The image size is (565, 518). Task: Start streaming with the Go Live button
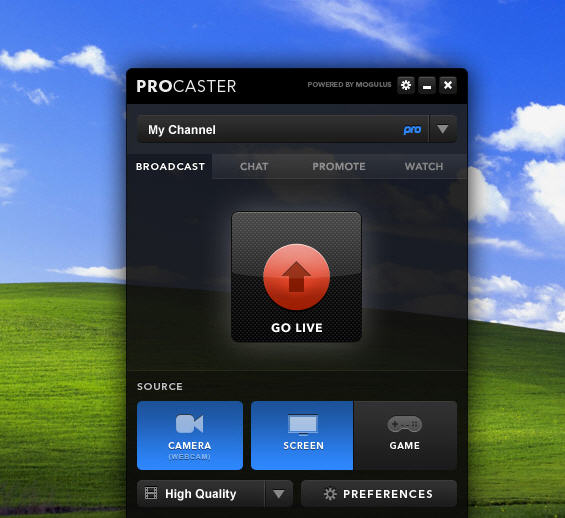[x=297, y=277]
